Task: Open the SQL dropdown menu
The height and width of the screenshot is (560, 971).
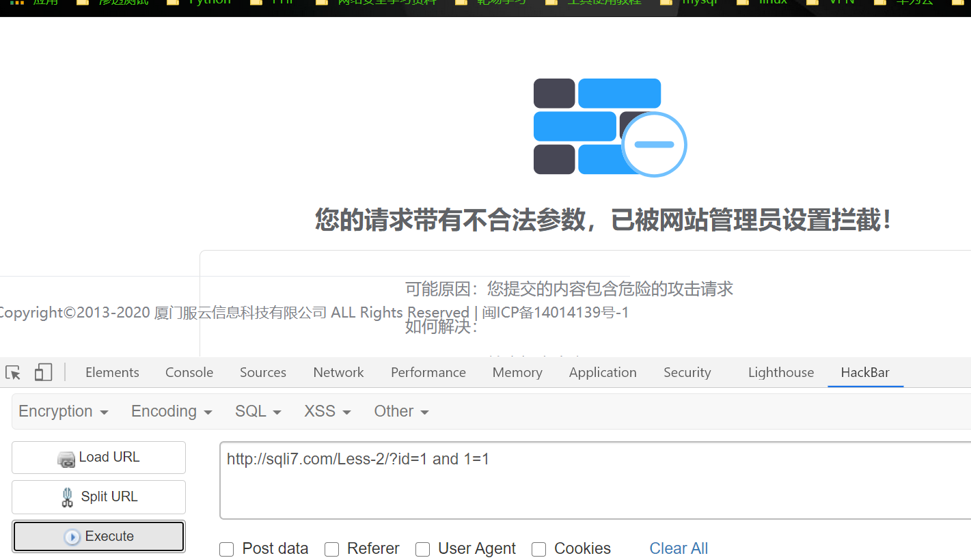Action: (x=258, y=411)
